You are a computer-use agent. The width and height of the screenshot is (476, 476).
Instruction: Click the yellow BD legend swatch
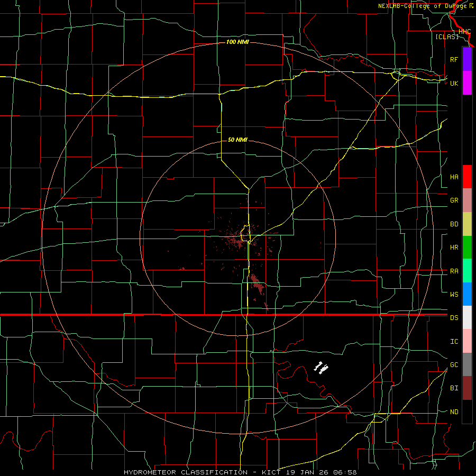pyautogui.click(x=467, y=224)
